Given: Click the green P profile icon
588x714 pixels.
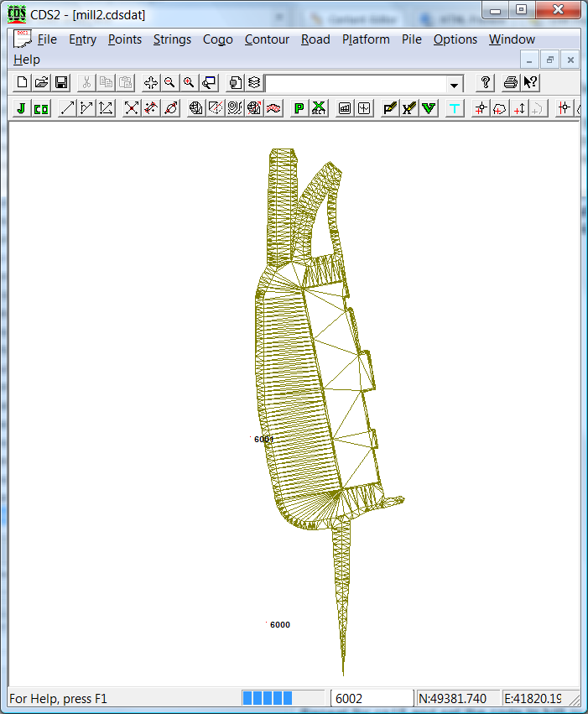Looking at the screenshot, I should click(299, 108).
